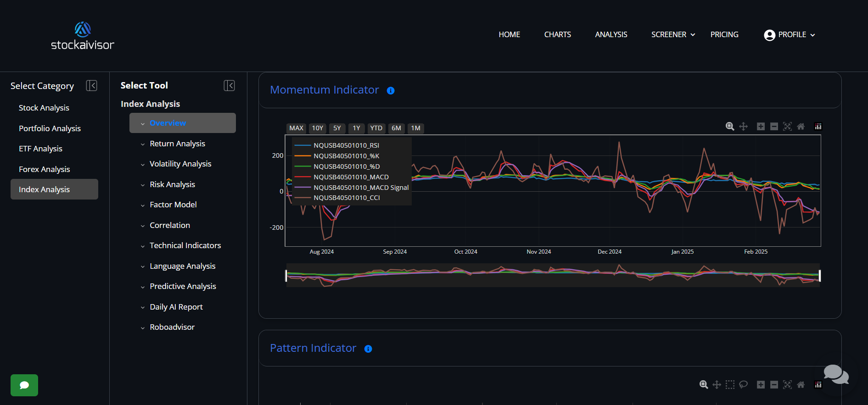Select Stock Analysis category
The height and width of the screenshot is (405, 868).
44,108
